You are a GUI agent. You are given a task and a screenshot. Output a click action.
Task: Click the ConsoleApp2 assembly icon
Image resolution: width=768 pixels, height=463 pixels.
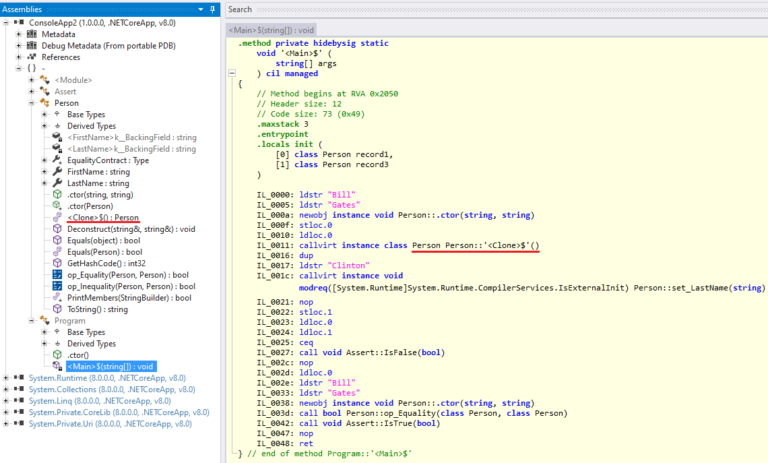pyautogui.click(x=19, y=23)
